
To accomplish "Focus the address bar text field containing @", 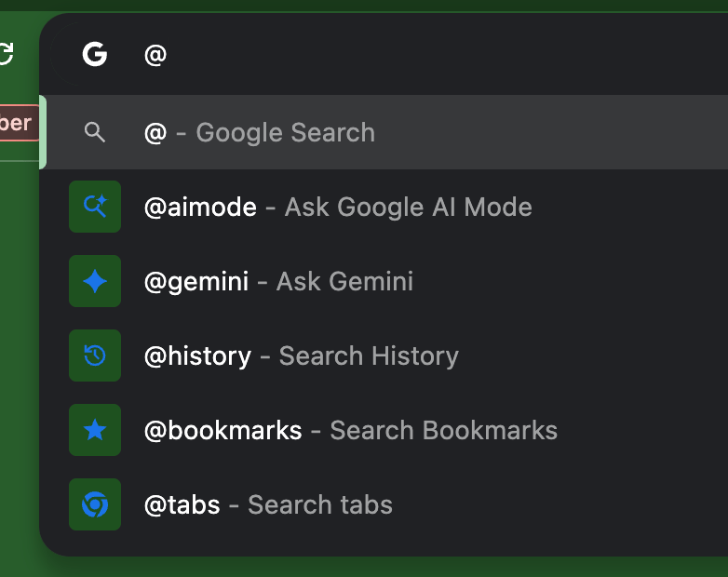I will click(x=372, y=55).
